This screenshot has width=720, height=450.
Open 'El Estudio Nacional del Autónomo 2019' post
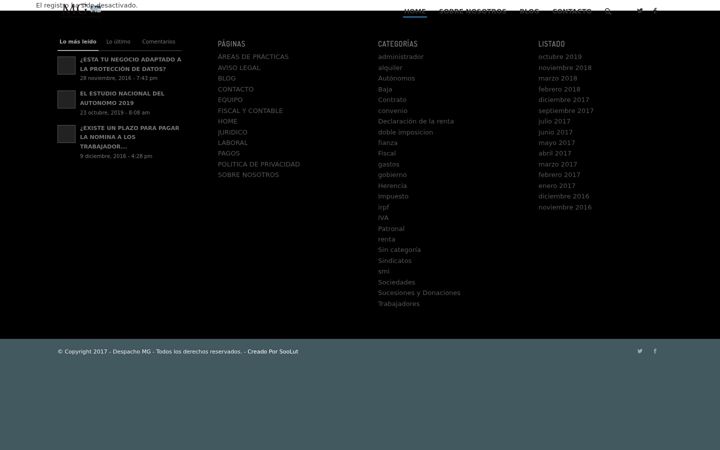tap(122, 98)
